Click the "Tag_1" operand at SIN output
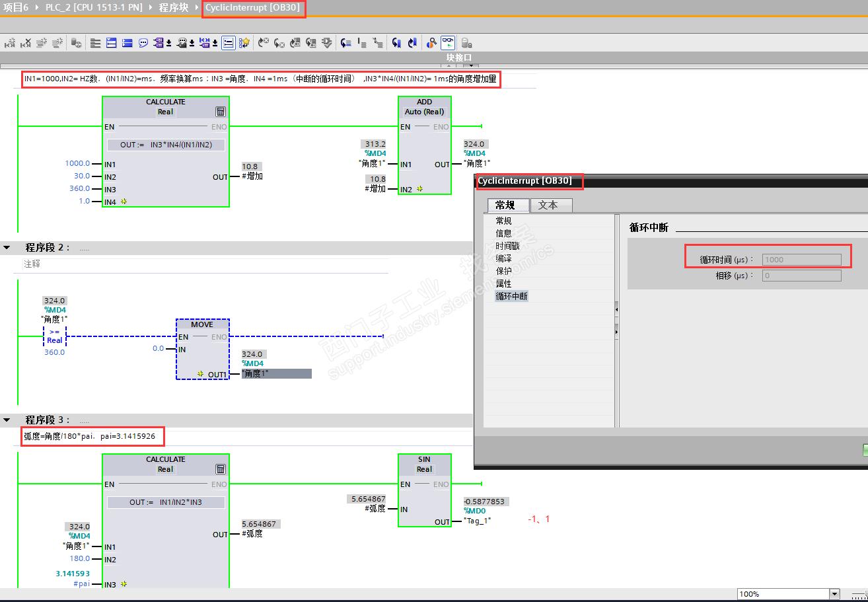This screenshot has height=602, width=868. [x=477, y=521]
